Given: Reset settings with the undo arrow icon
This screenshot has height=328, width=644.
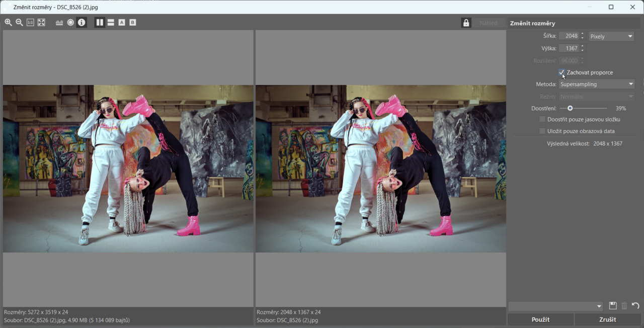Looking at the screenshot, I should click(635, 306).
